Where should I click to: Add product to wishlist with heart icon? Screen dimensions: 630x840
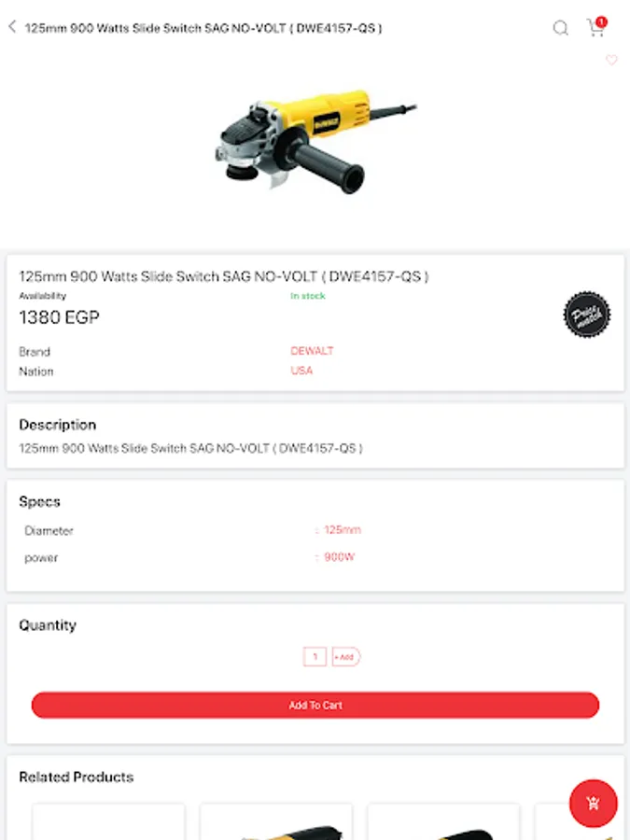pyautogui.click(x=611, y=61)
